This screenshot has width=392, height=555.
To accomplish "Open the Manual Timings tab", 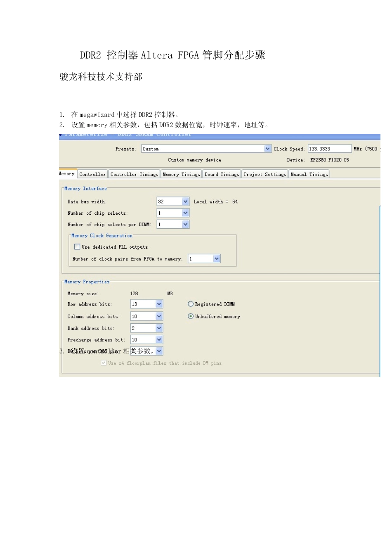I will [309, 174].
